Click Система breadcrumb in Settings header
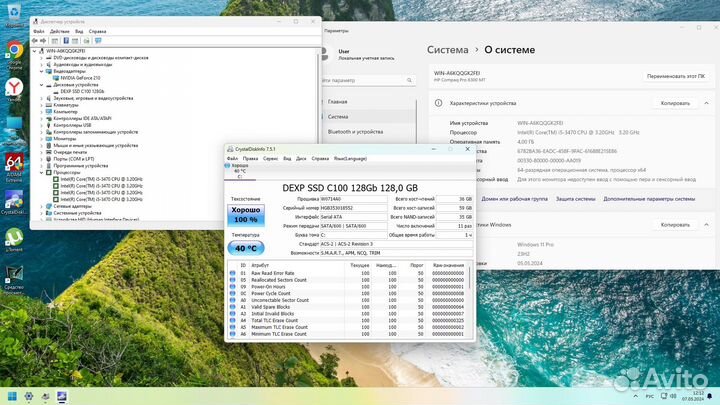 pyautogui.click(x=448, y=50)
